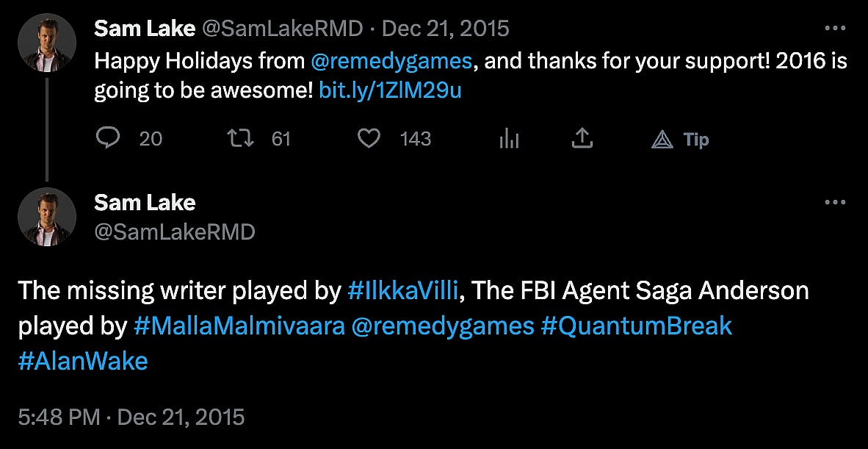Open the #AlanWake hashtag
This screenshot has width=868, height=449.
pyautogui.click(x=83, y=361)
